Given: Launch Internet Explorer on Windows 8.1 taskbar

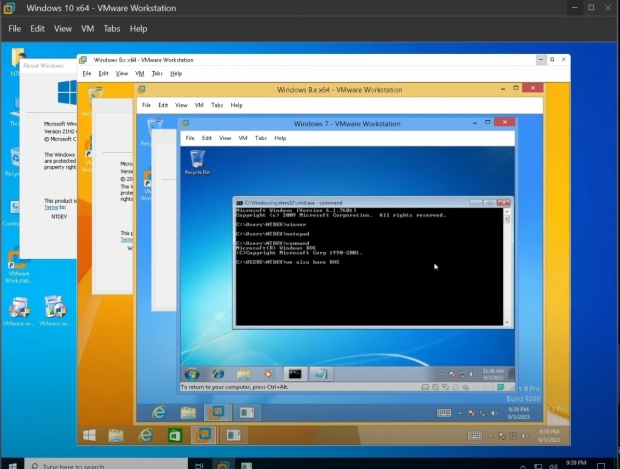Looking at the screenshot, I should [x=146, y=435].
